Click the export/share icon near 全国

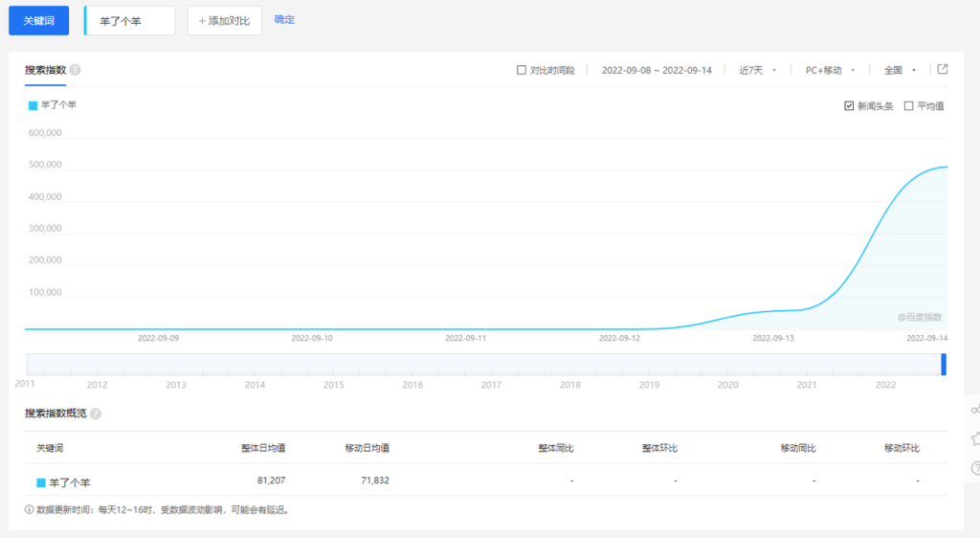[943, 69]
